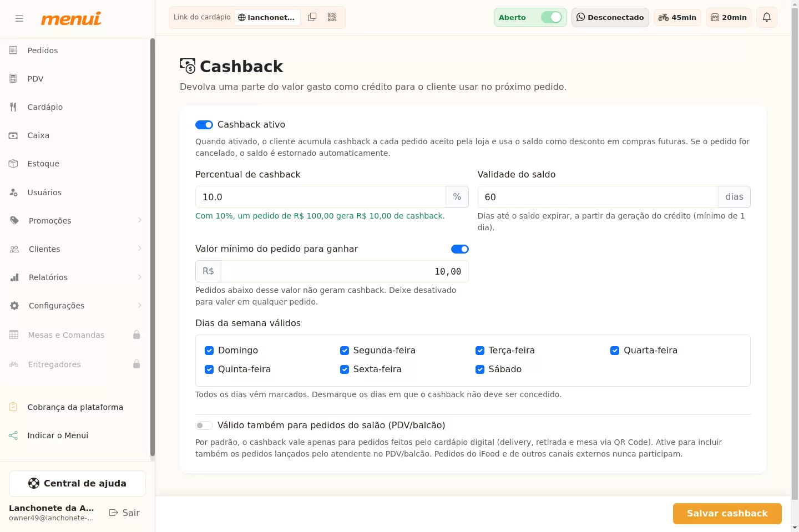Click the PDV calculator icon

pyautogui.click(x=13, y=79)
